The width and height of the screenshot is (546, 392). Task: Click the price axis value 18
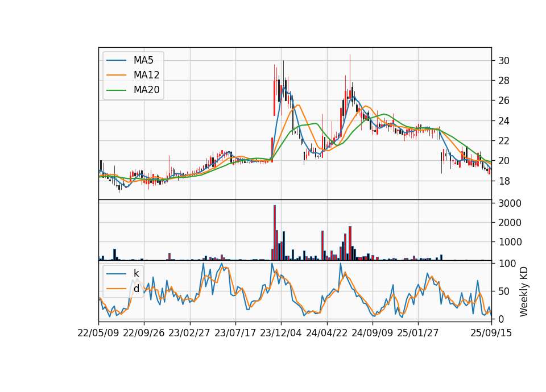(504, 181)
